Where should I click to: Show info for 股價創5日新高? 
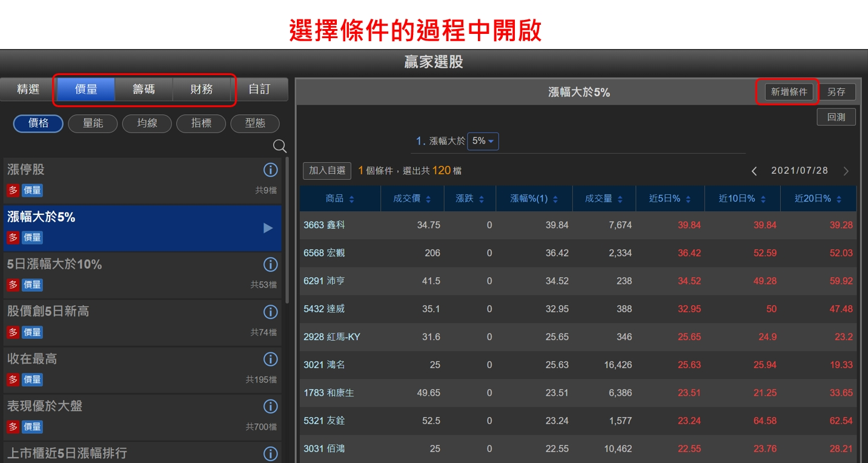[271, 312]
